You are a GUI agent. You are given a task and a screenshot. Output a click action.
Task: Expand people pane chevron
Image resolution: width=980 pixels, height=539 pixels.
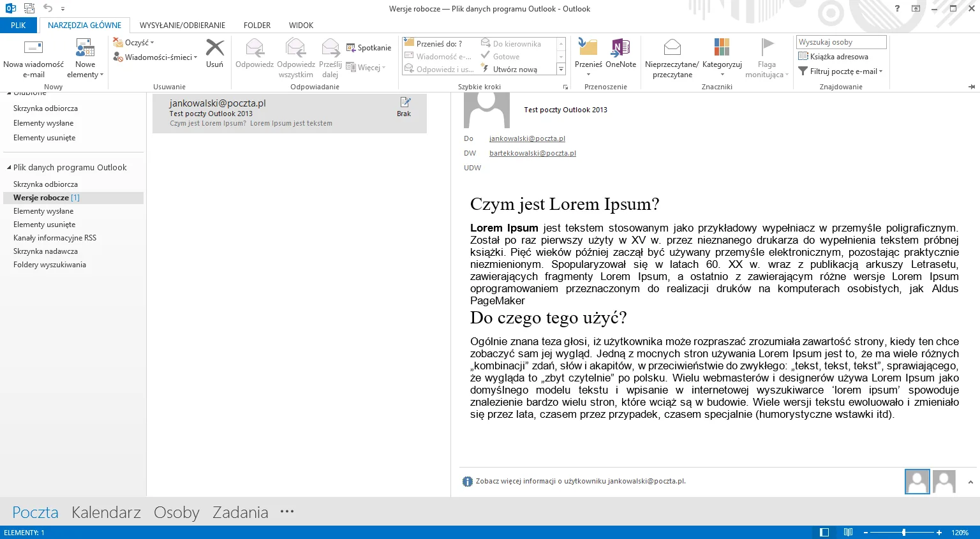(x=970, y=482)
